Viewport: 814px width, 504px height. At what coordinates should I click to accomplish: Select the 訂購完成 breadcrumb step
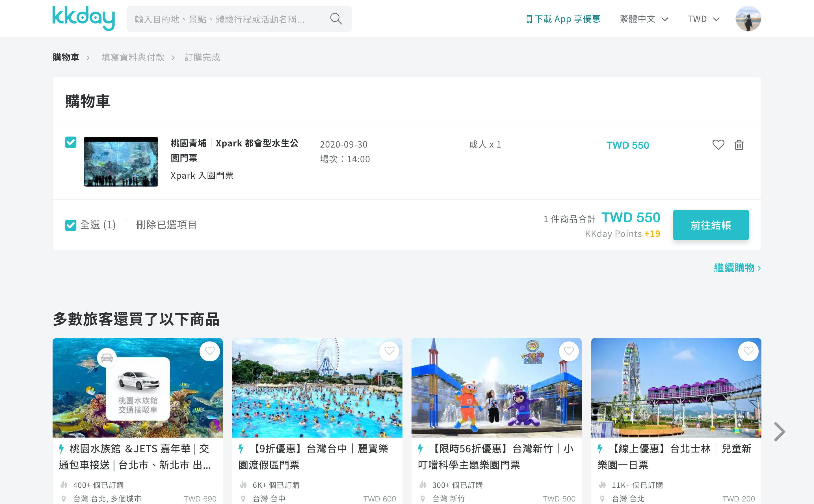[x=202, y=57]
